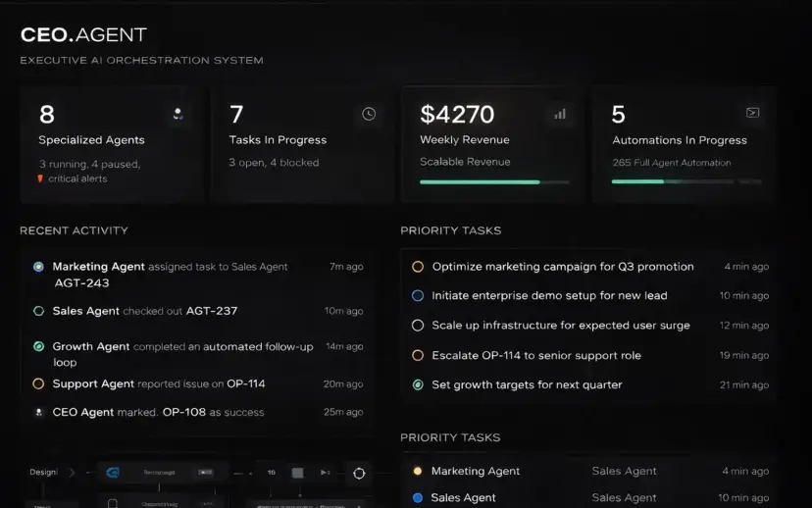Click Initiate enterprise demo setup for new lead
Screen dimensions: 812x508
point(549,296)
